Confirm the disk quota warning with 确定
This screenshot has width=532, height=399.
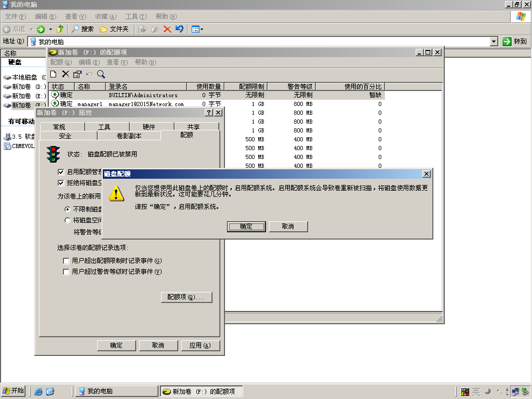[246, 227]
